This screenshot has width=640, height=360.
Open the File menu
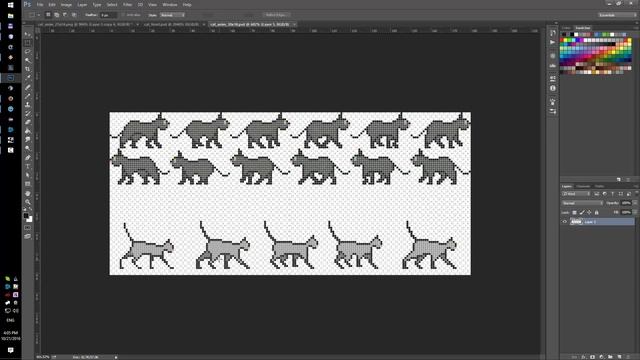click(x=40, y=5)
